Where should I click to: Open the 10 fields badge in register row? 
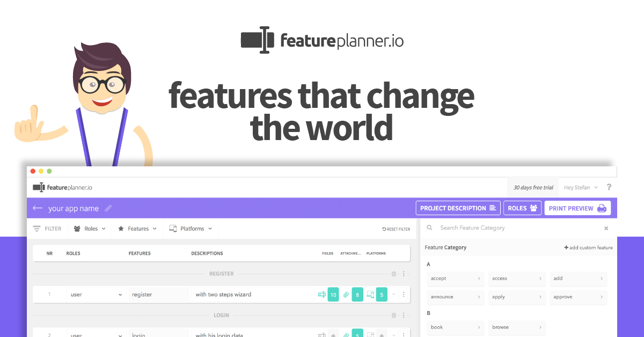coord(333,295)
